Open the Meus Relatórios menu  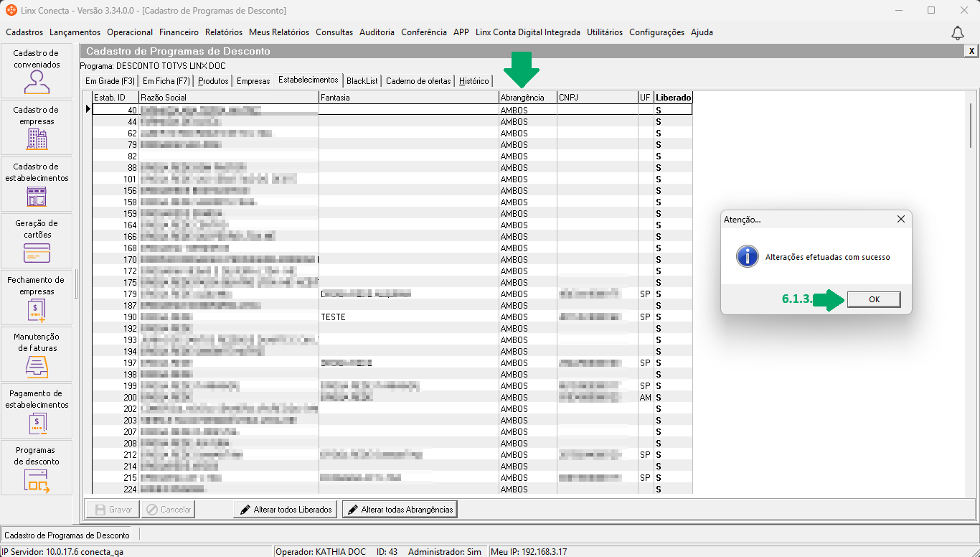click(x=279, y=32)
